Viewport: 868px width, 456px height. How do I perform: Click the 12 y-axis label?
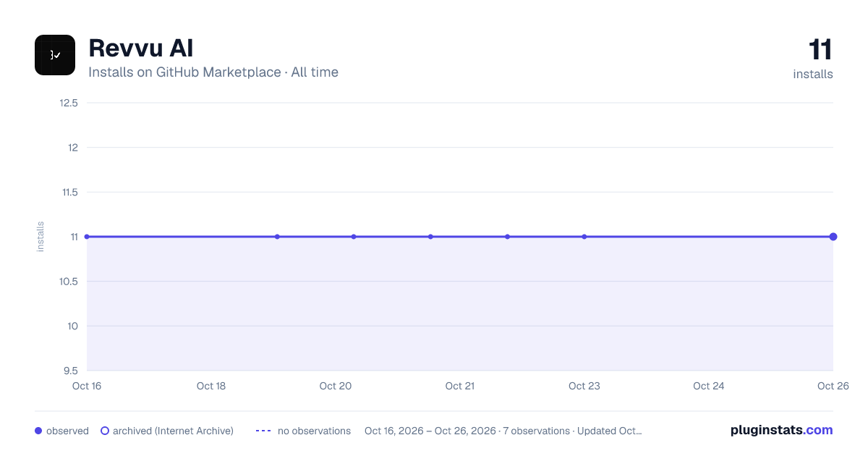pyautogui.click(x=72, y=148)
